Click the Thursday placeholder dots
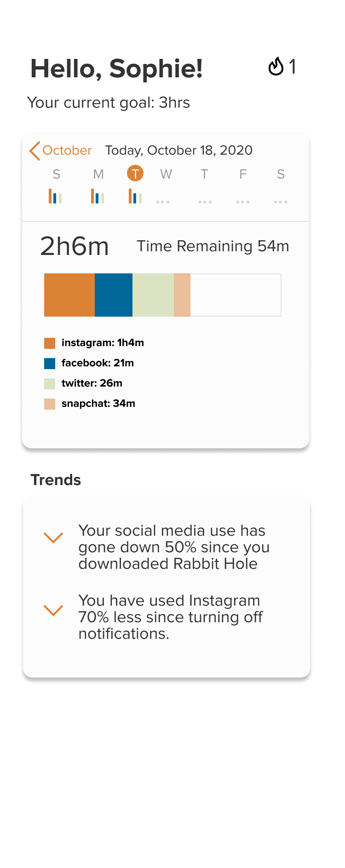Viewport: 345px width, 868px height. click(x=205, y=202)
